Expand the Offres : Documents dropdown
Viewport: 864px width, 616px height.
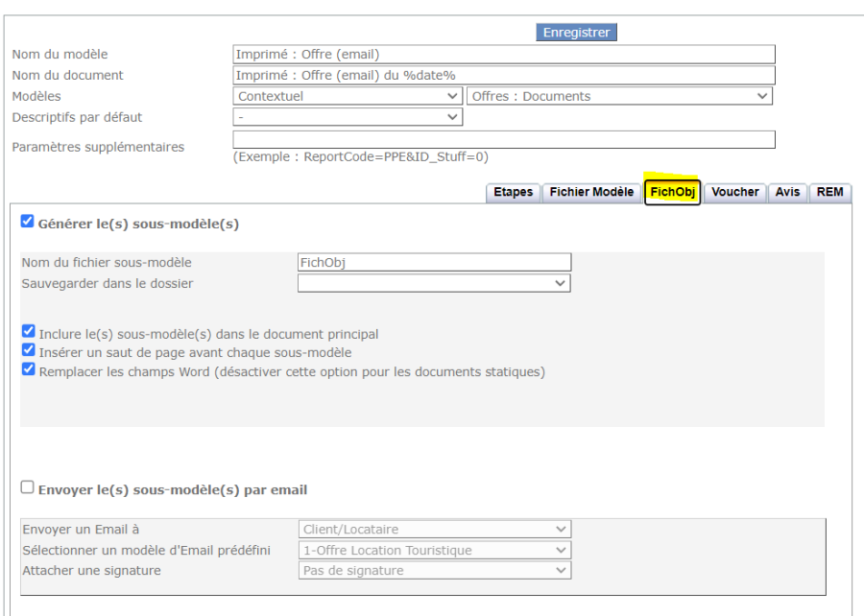(x=619, y=96)
